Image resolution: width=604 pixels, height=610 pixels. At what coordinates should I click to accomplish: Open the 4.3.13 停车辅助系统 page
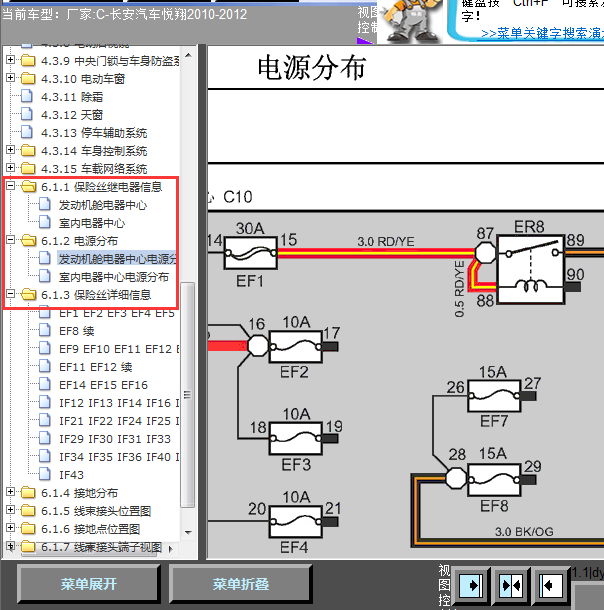94,133
